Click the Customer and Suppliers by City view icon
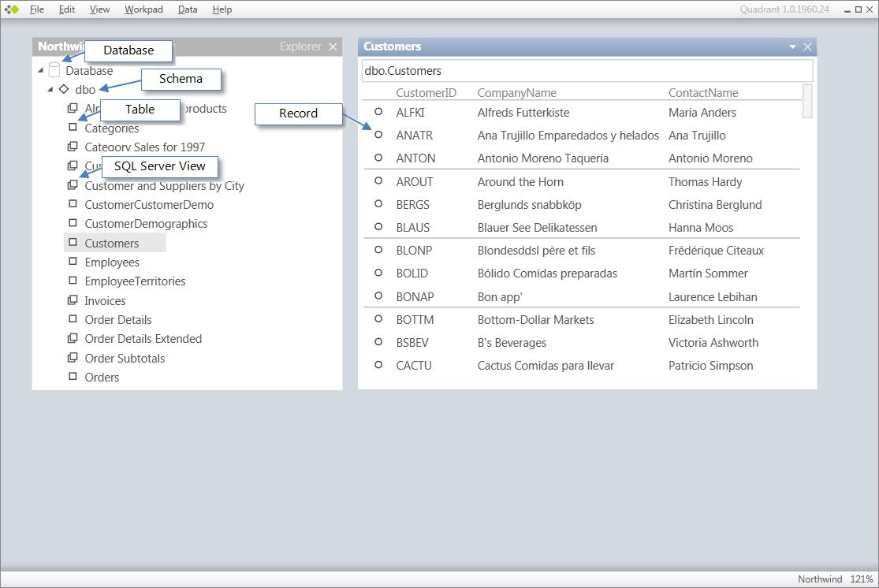This screenshot has width=879, height=588. 73,185
